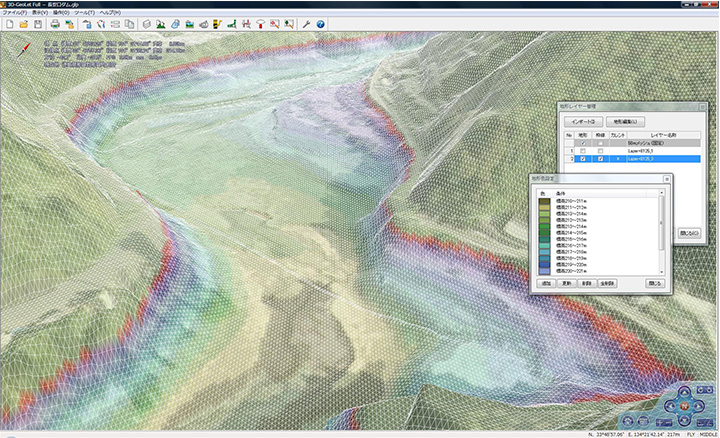Click the pan up arrow on navigation pad
The height and width of the screenshot is (438, 720).
point(683,393)
